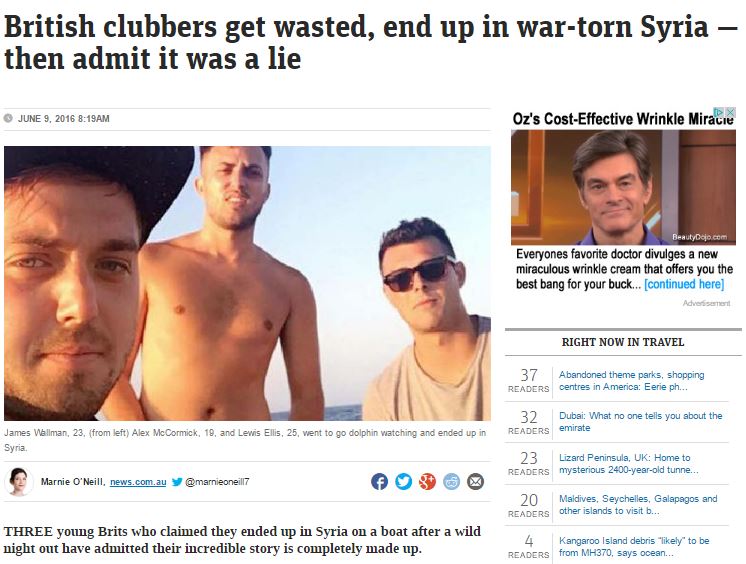Viewport: 746px width, 564px height.
Task: Share article on Reddit icon
Action: pyautogui.click(x=452, y=482)
